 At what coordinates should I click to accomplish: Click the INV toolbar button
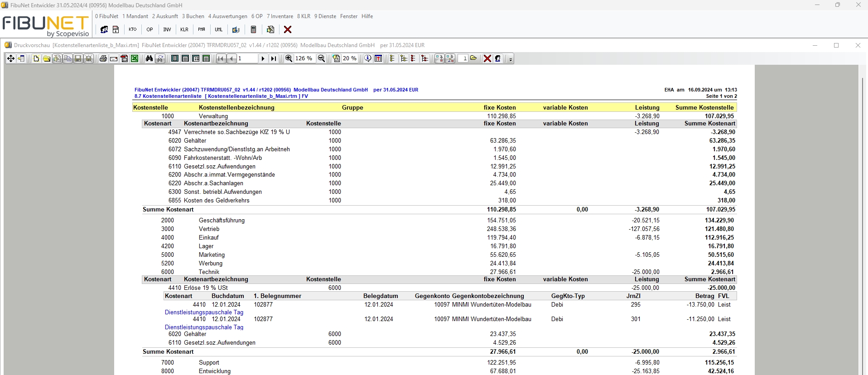point(167,29)
